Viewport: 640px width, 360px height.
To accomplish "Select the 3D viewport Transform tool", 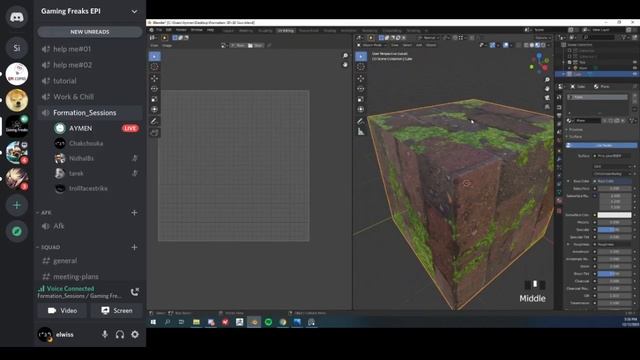I will [361, 109].
